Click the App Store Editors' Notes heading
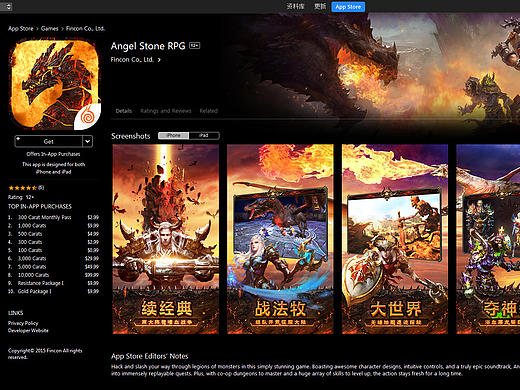This screenshot has width=520, height=390. (x=150, y=356)
